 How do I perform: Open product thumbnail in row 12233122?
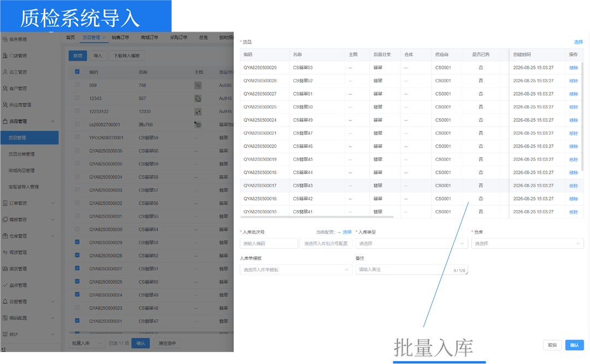198,112
